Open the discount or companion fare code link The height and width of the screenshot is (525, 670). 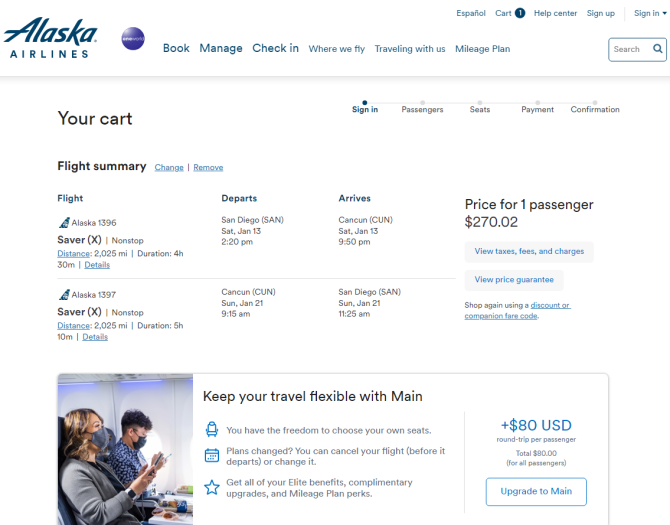[517, 311]
